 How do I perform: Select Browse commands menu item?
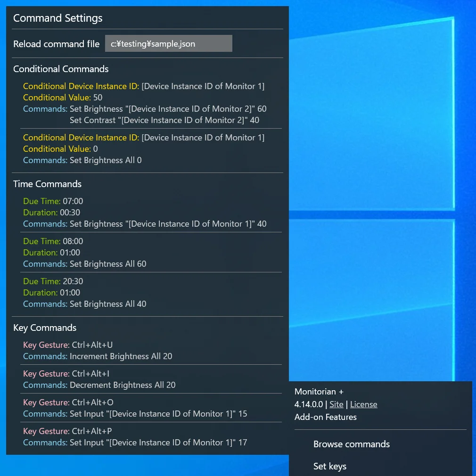point(352,444)
